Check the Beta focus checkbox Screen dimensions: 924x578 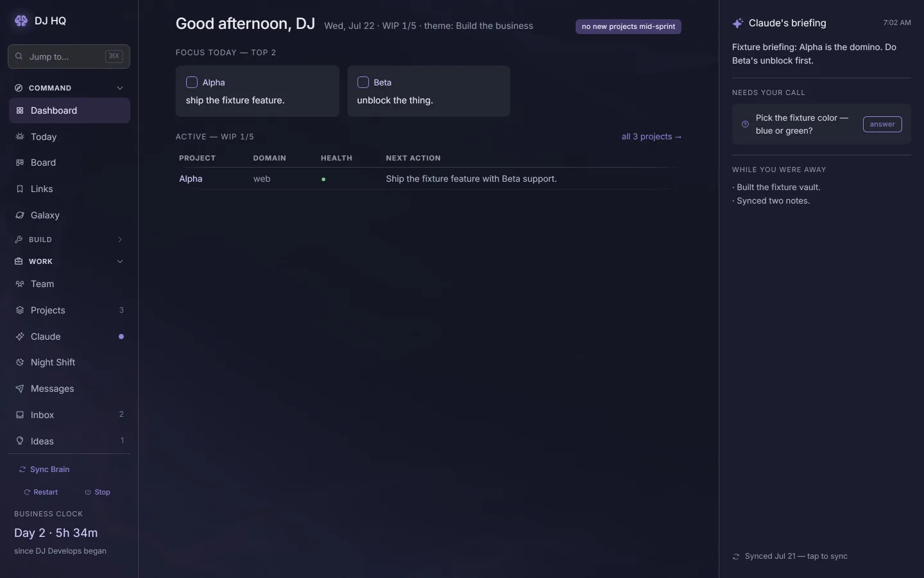coord(363,82)
